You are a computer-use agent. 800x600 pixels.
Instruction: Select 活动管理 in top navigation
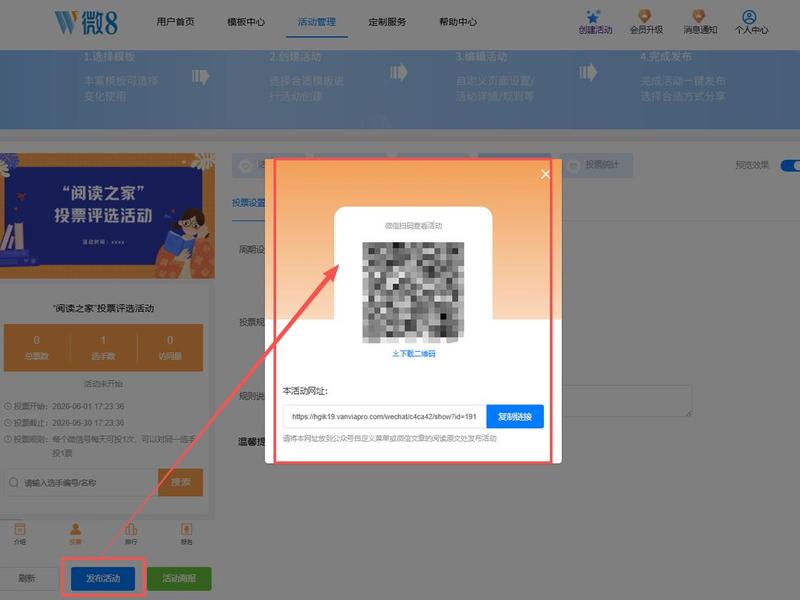(317, 22)
